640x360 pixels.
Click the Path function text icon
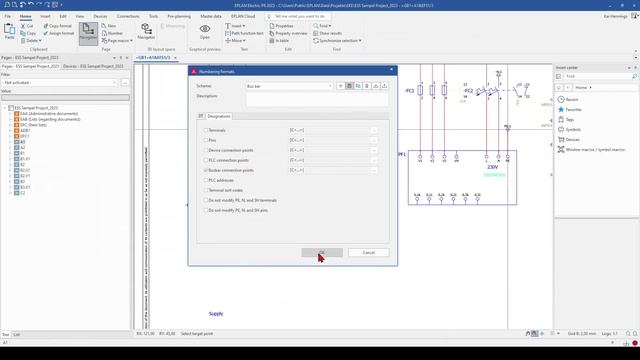coord(228,33)
